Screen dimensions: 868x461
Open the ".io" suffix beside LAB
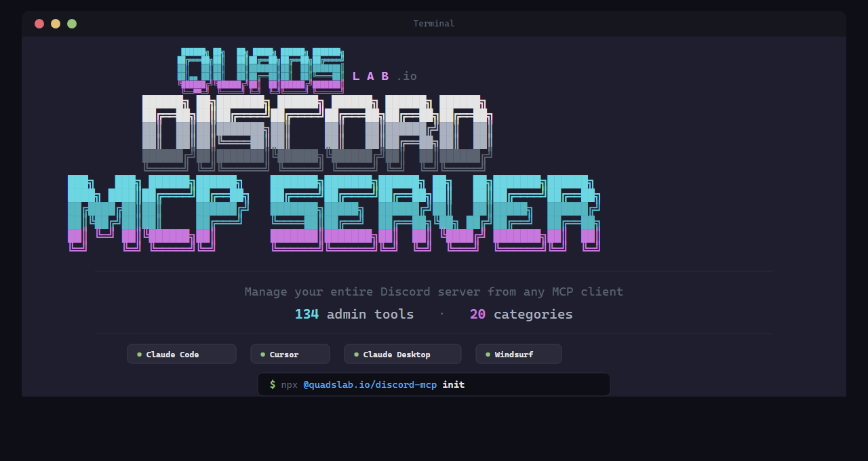(407, 76)
